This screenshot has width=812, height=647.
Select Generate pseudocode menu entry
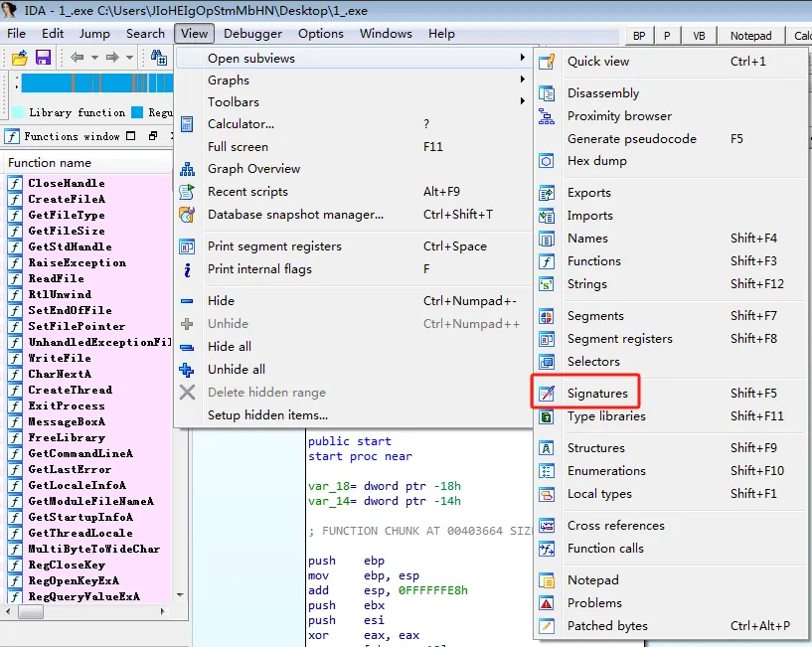(x=631, y=139)
